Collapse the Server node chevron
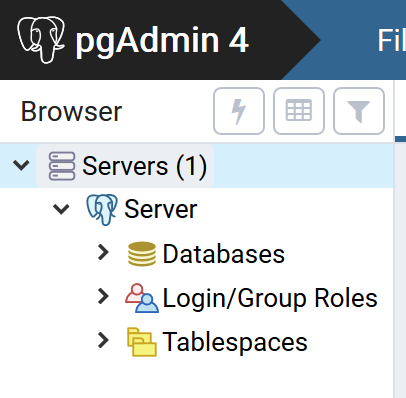 pos(61,209)
